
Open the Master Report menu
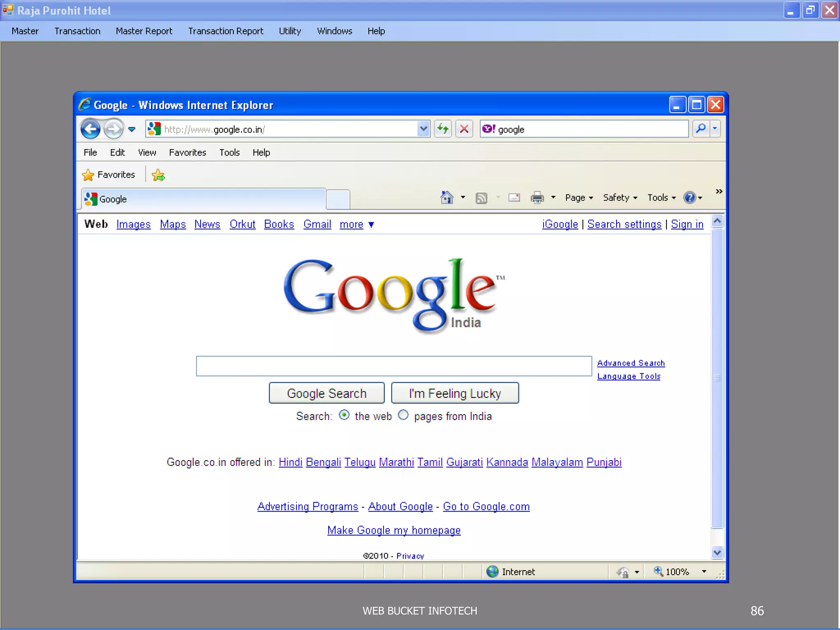(144, 31)
